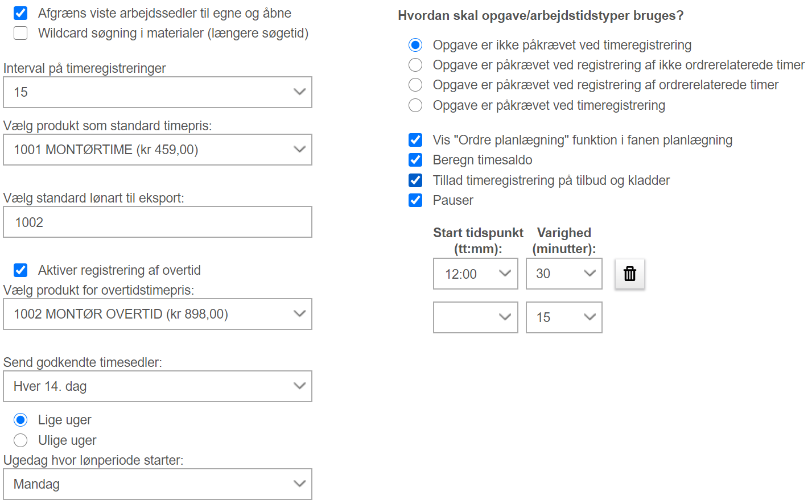Open the "Hver 14. dag" send timesedler dropdown
This screenshot has width=812, height=504.
pyautogui.click(x=158, y=386)
